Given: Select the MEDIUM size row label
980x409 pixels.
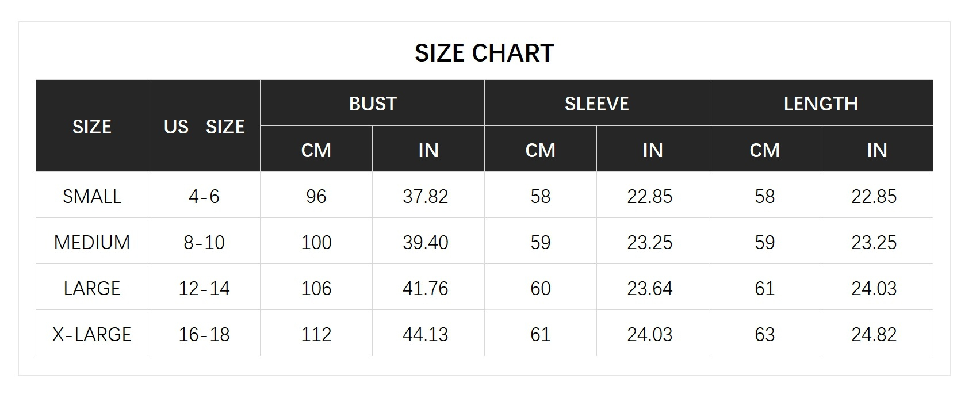Looking at the screenshot, I should [x=92, y=243].
